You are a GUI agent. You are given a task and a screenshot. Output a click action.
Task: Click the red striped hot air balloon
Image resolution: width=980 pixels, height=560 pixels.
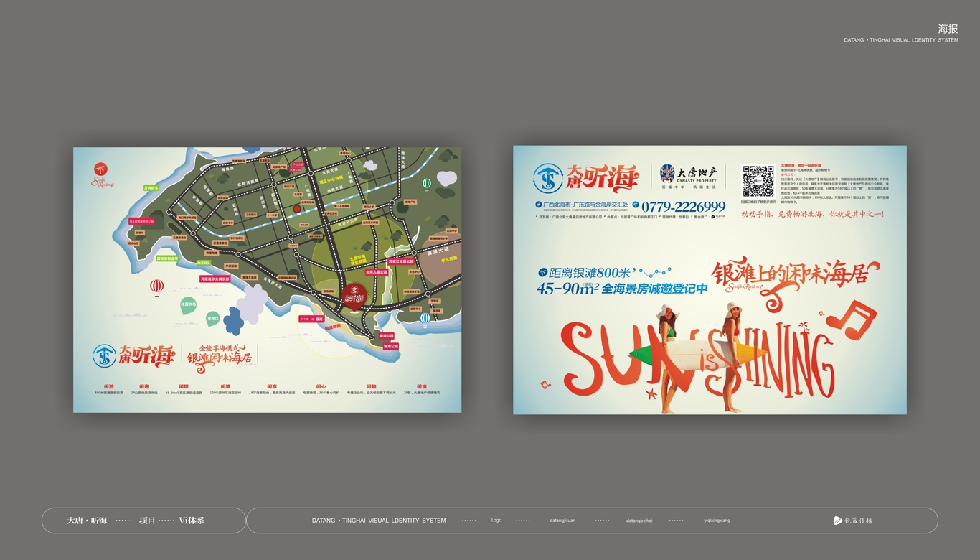click(x=157, y=288)
